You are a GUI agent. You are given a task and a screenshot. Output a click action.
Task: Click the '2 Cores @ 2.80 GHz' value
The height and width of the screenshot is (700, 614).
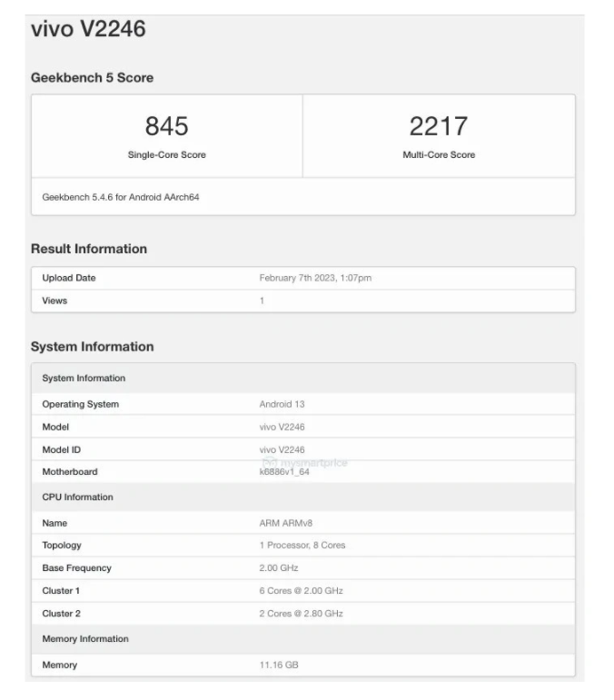click(x=301, y=614)
